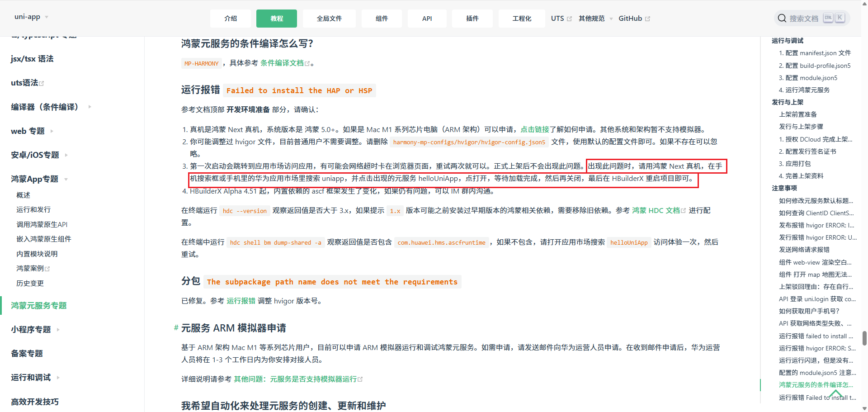
Task: Click 点击链接 about emulator application
Action: pyautogui.click(x=535, y=129)
